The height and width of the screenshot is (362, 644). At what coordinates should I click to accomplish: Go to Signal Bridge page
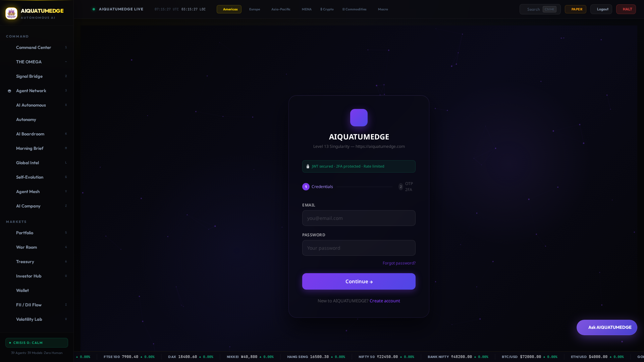point(37,76)
